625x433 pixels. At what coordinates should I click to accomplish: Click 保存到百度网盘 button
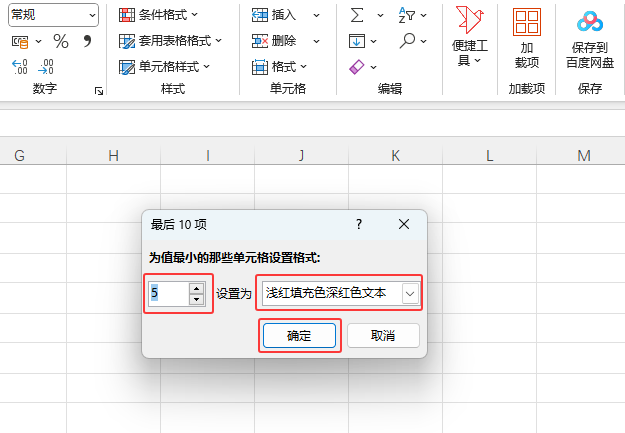(590, 39)
